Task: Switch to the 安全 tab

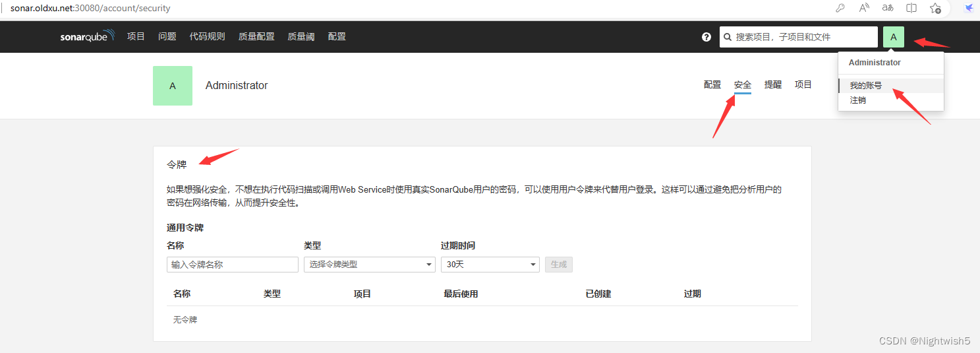Action: pos(743,84)
